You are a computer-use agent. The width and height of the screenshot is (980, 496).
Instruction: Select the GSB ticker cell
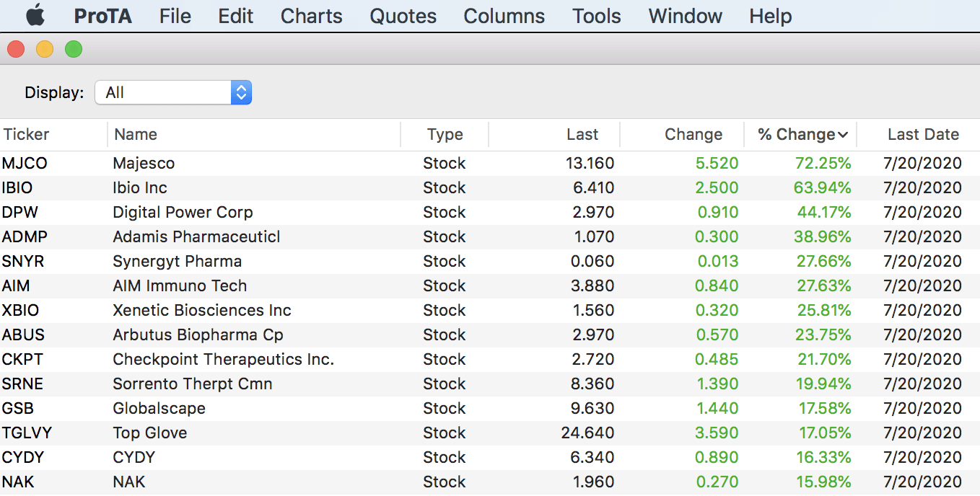click(18, 408)
